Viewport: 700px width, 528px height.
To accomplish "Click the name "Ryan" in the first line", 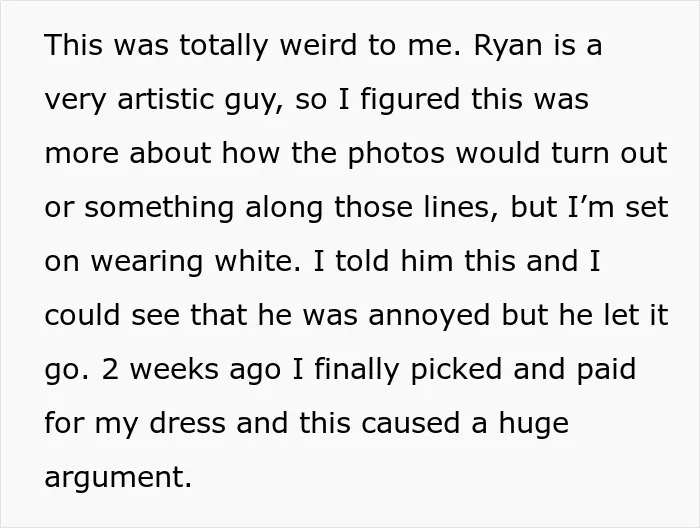I will (x=508, y=46).
